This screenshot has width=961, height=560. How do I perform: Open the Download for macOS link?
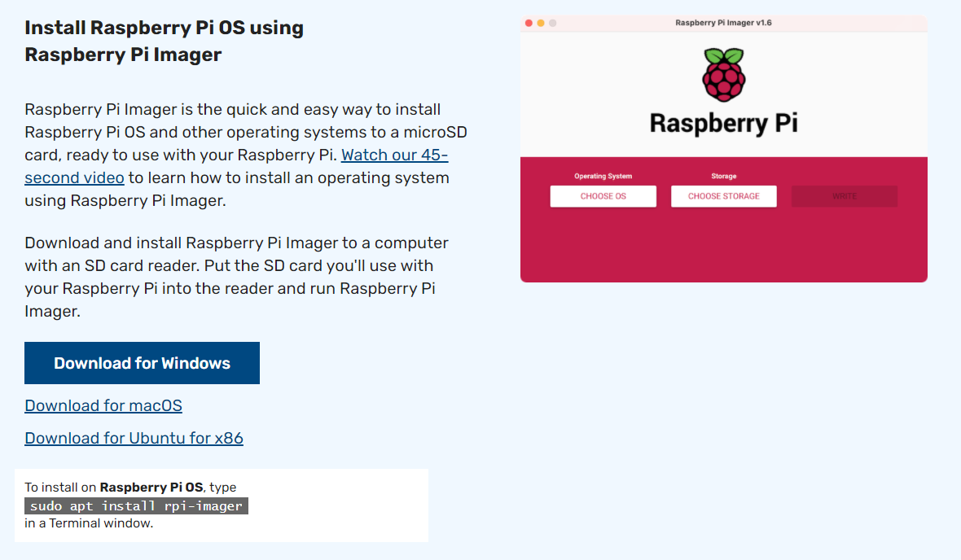pyautogui.click(x=103, y=405)
